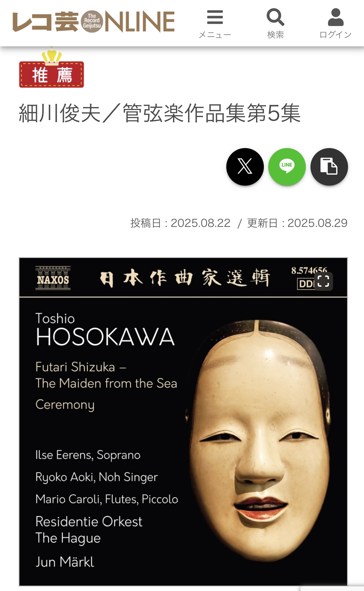The image size is (364, 591).
Task: Click the magnifying glass search icon
Action: point(275,17)
